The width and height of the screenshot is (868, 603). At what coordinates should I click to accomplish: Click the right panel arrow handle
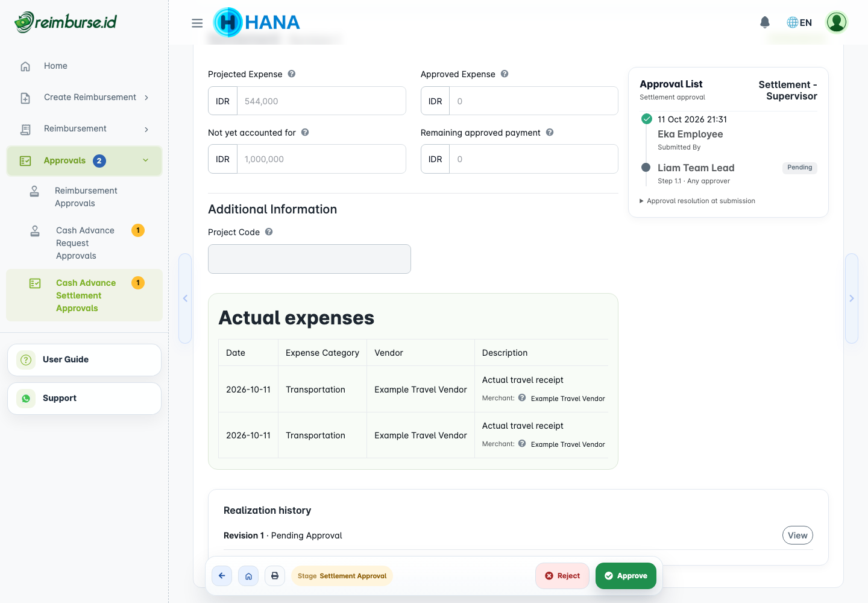pyautogui.click(x=851, y=298)
